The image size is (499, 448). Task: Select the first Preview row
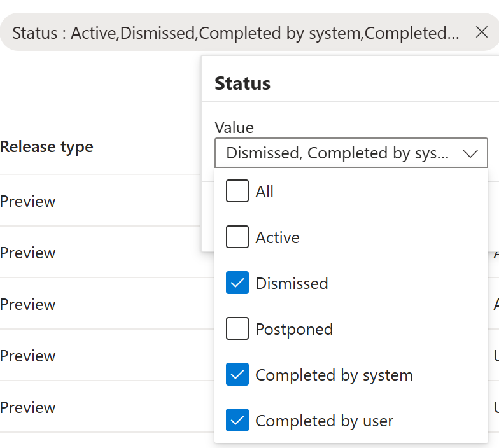tap(28, 202)
